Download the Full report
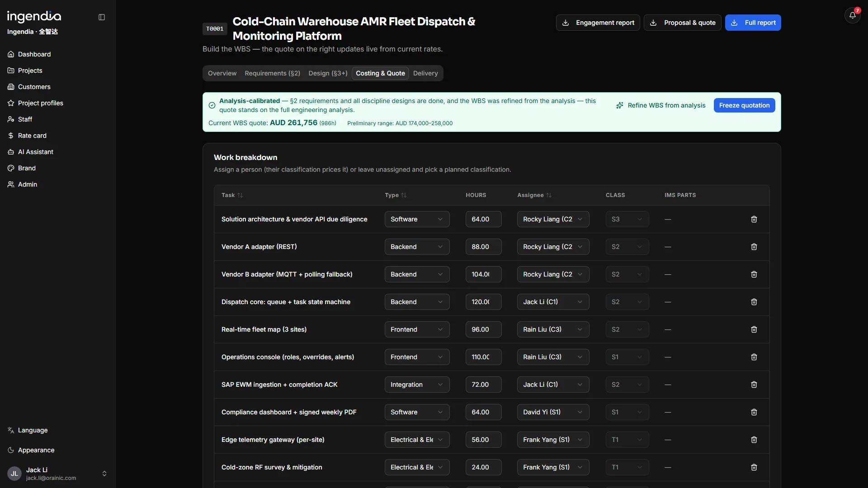Viewport: 868px width, 488px height. tap(753, 23)
